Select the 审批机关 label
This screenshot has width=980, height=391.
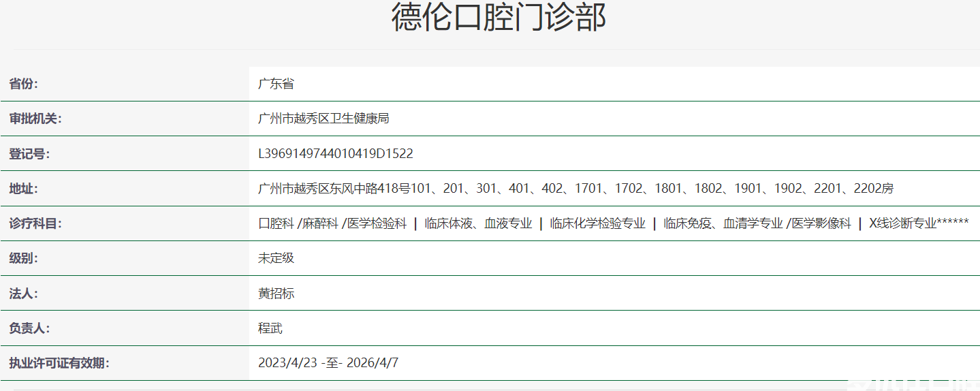click(35, 119)
